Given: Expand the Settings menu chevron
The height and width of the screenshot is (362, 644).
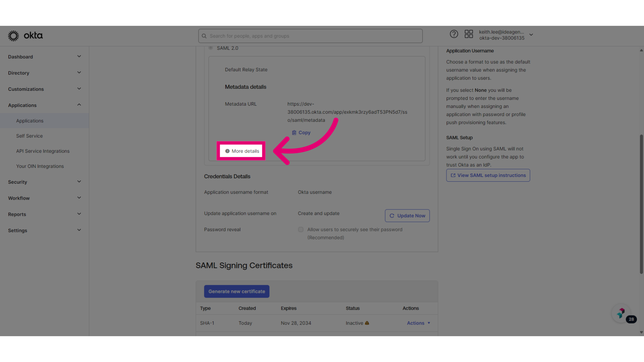Looking at the screenshot, I should [79, 230].
